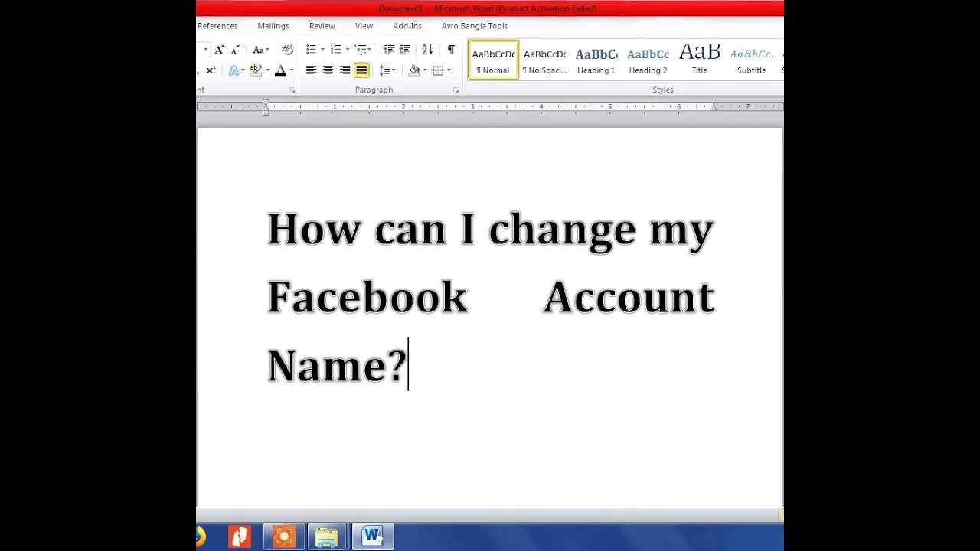
Task: Click the word 'Facebook' in document
Action: [367, 297]
